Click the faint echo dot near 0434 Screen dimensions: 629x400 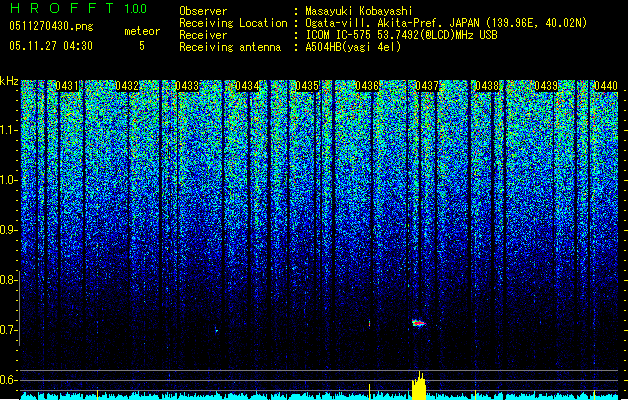(217, 331)
